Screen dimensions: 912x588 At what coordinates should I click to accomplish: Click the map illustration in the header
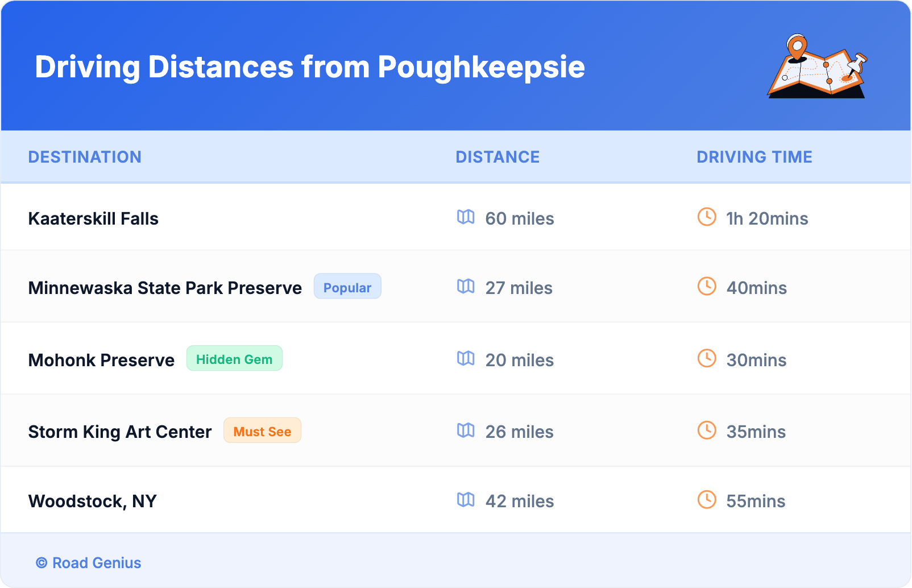coord(818,67)
